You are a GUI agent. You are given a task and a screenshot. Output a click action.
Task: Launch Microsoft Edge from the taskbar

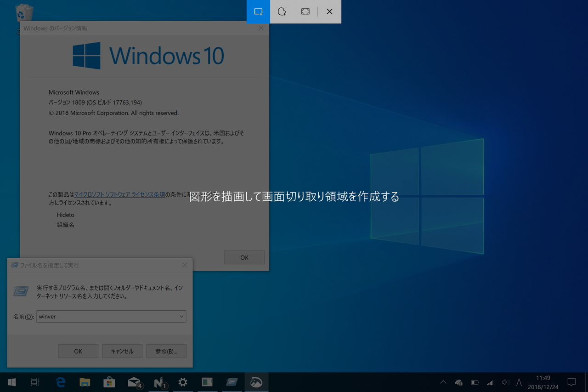click(60, 382)
